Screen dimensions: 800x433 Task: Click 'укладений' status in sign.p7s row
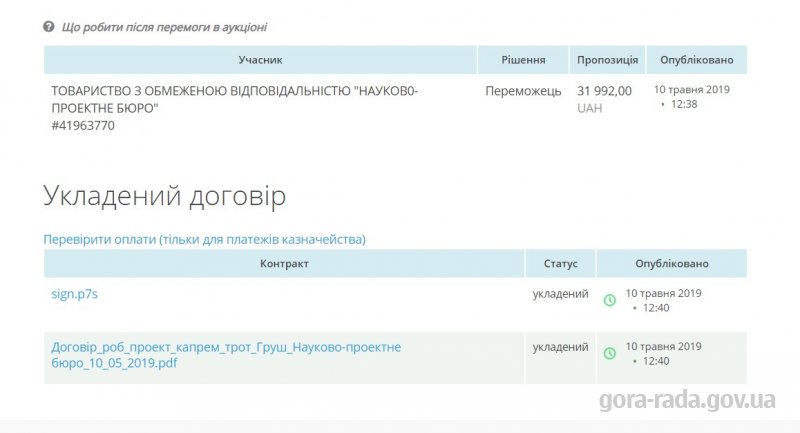click(x=560, y=294)
